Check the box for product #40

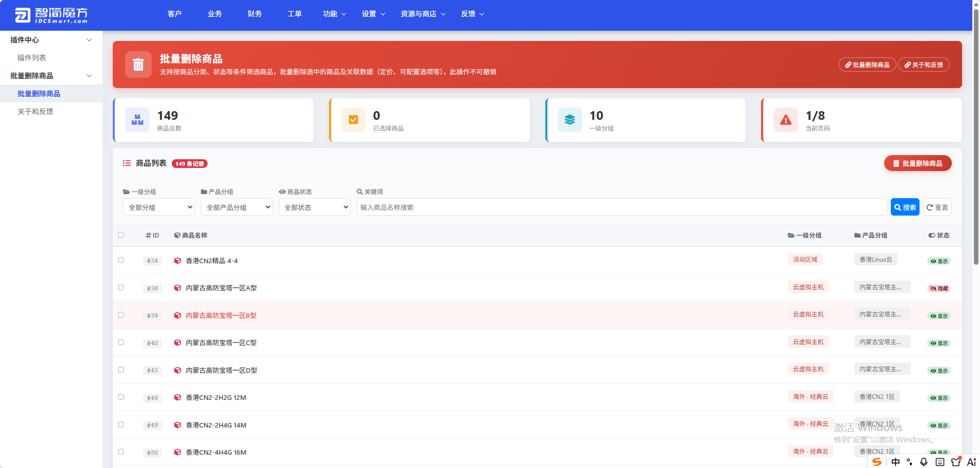point(121,342)
